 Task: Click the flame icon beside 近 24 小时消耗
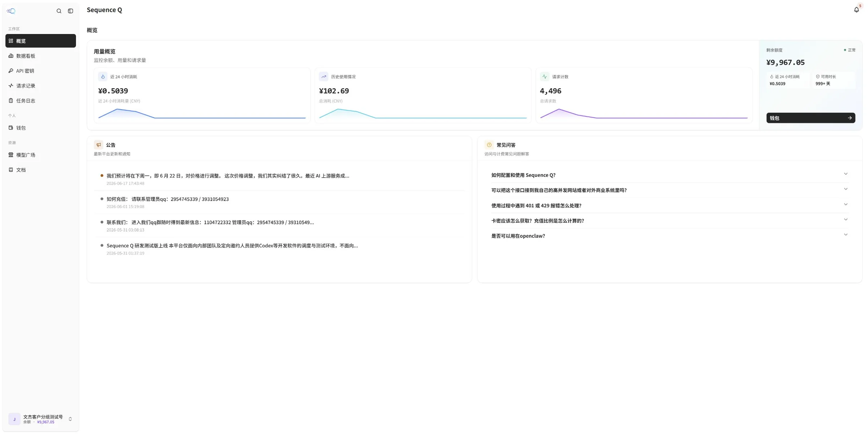(103, 77)
